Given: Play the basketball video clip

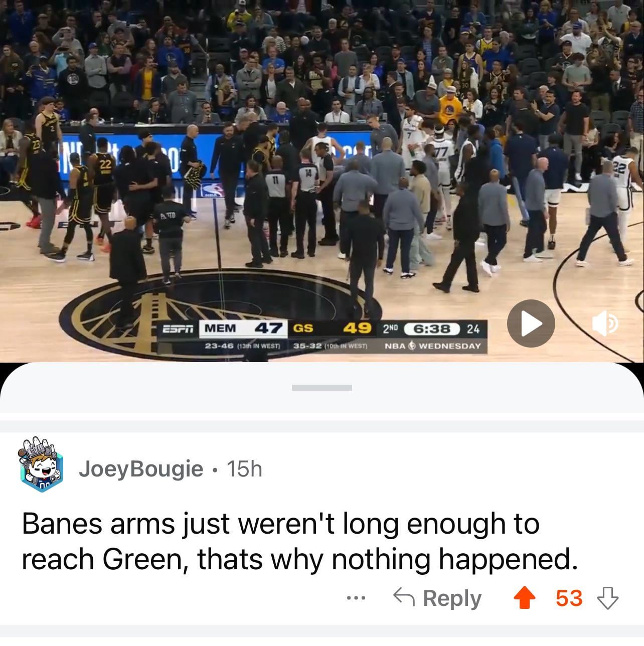Looking at the screenshot, I should click(x=531, y=324).
